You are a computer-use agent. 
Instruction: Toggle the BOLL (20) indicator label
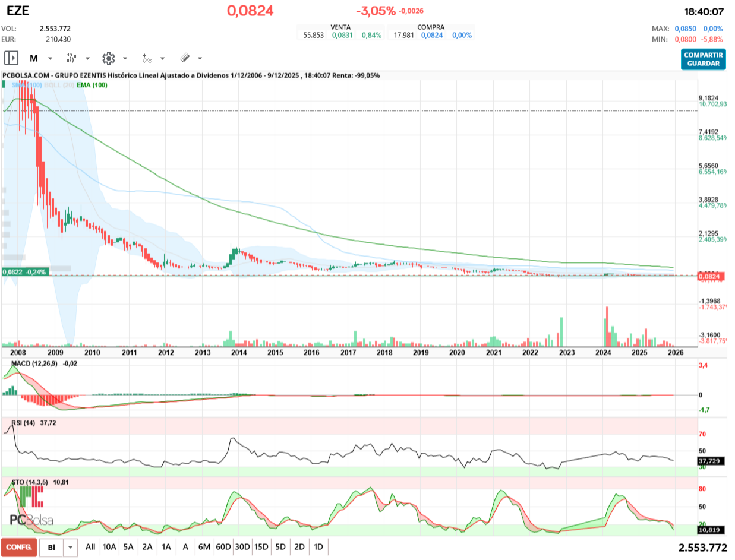click(x=59, y=86)
